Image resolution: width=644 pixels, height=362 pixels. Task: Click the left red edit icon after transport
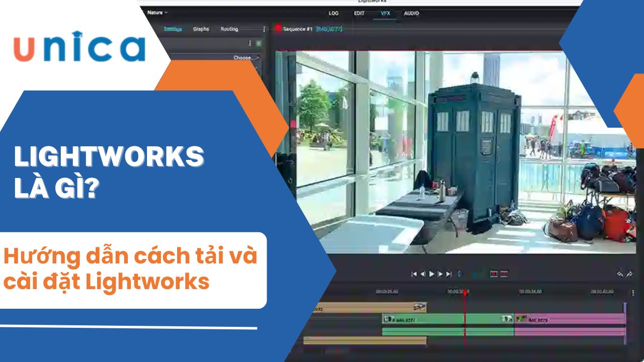494,274
